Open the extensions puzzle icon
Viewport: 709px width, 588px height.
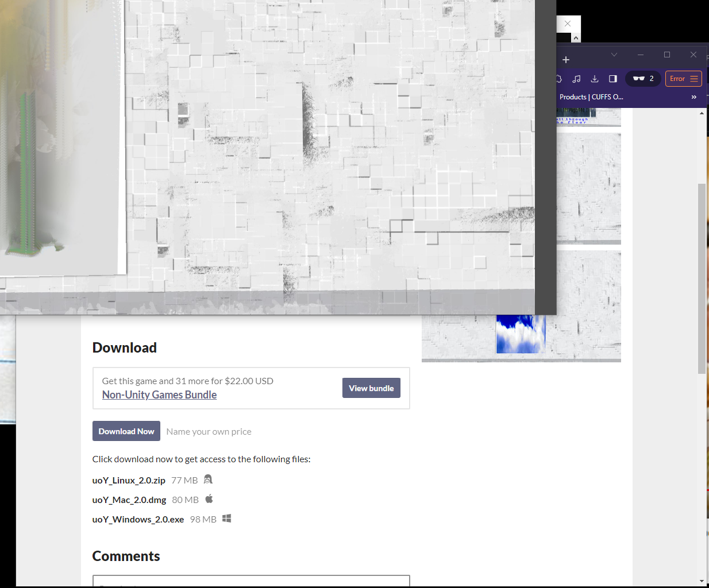[x=559, y=79]
